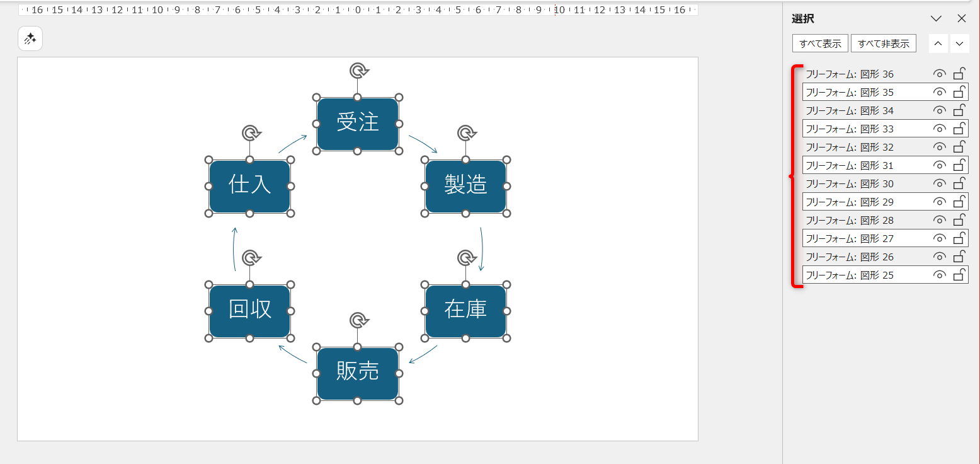Image resolution: width=980 pixels, height=464 pixels.
Task: Select フリーフォーム: 図形 30 in the list
Action: pos(886,184)
